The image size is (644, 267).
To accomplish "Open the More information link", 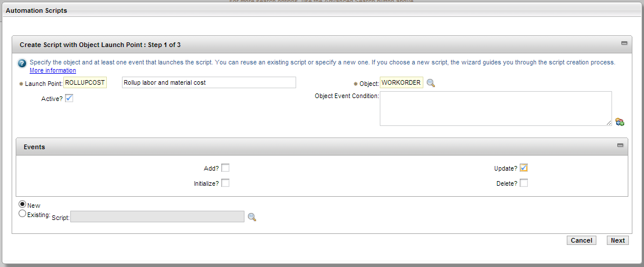I will click(x=53, y=70).
